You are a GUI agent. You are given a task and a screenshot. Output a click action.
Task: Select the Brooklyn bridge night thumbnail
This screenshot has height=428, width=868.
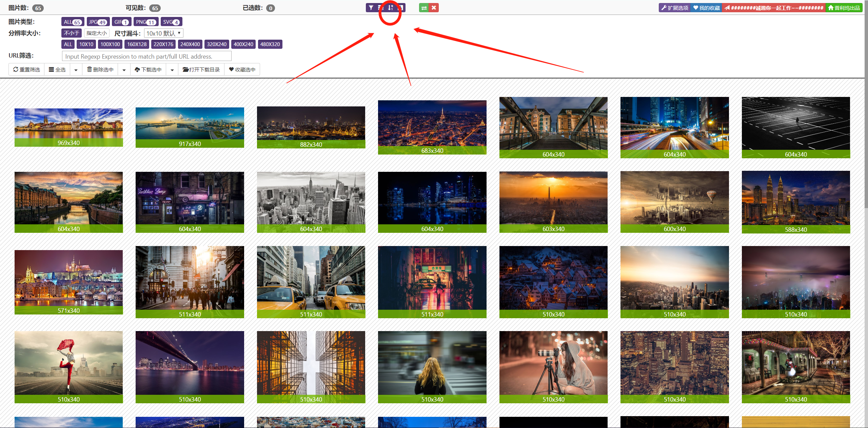[x=190, y=367]
